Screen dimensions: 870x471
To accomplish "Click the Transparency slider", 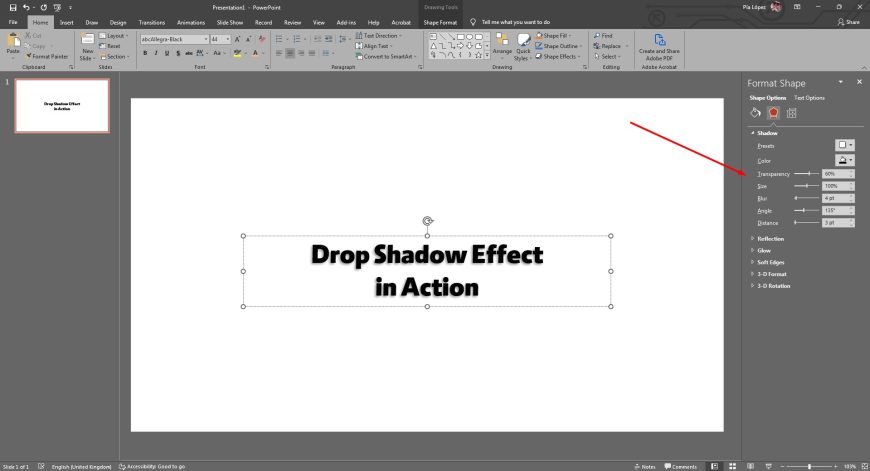I will pos(807,174).
